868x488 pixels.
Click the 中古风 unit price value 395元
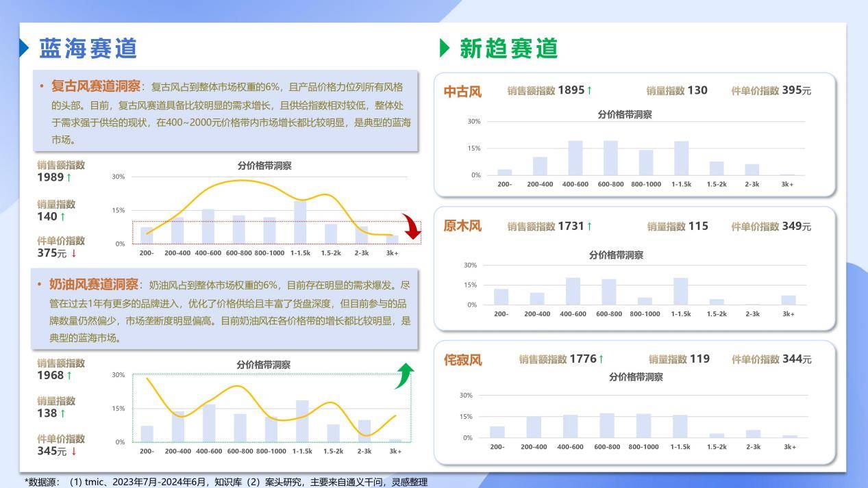[x=797, y=90]
